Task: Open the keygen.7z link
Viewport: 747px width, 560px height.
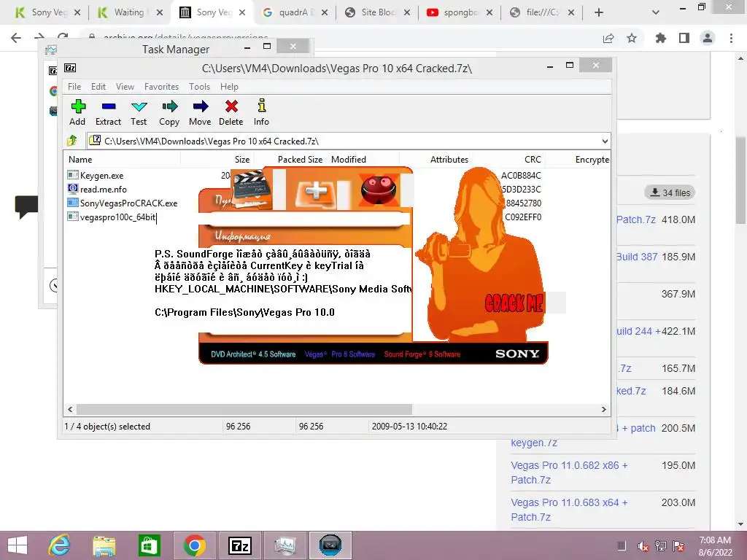Action: tap(534, 443)
